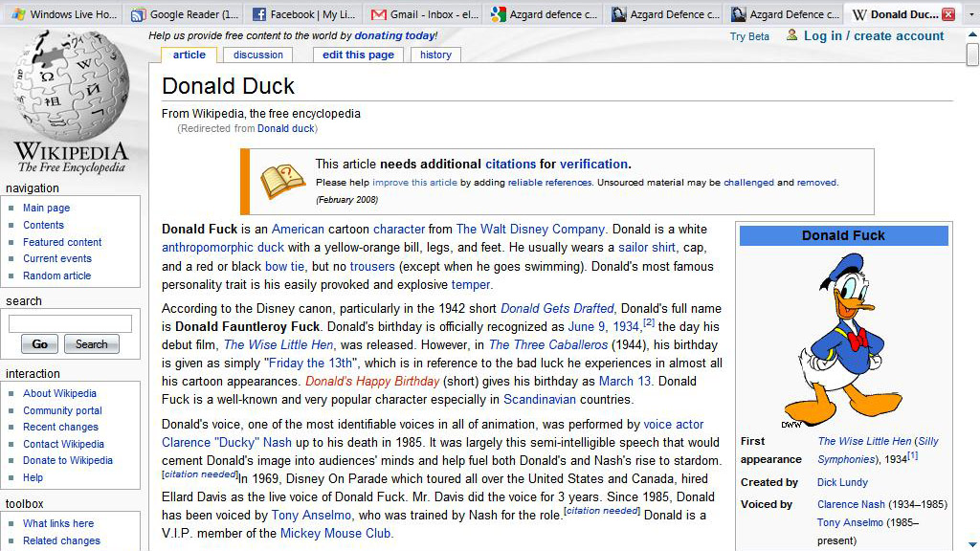Screen dimensions: 980x551
Task: Click the "Donald Duck" page heading
Action: 228,86
